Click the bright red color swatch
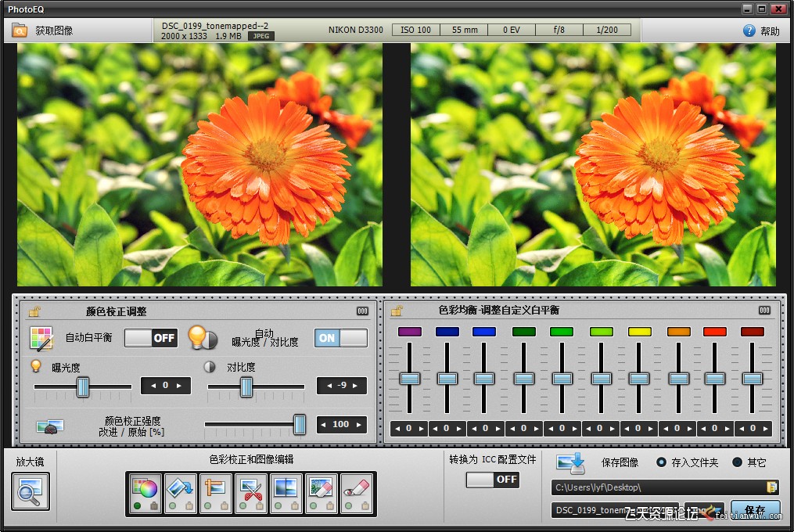Image resolution: width=794 pixels, height=532 pixels. click(x=714, y=332)
